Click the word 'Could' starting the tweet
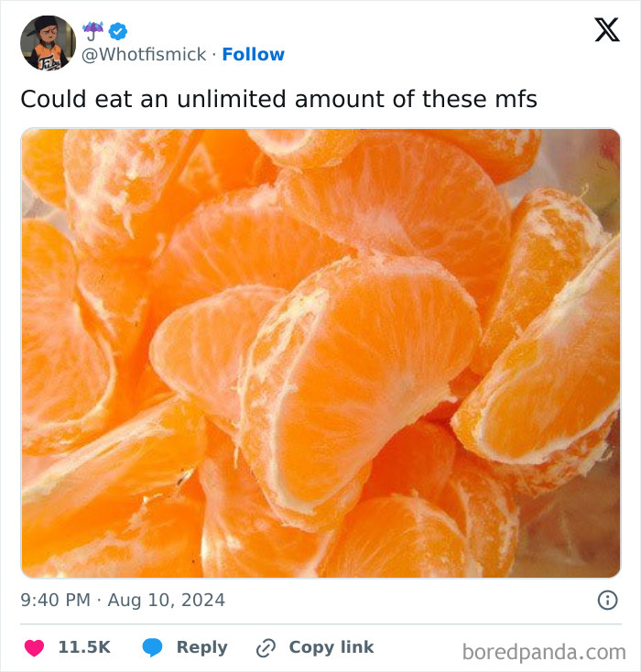 tap(49, 99)
